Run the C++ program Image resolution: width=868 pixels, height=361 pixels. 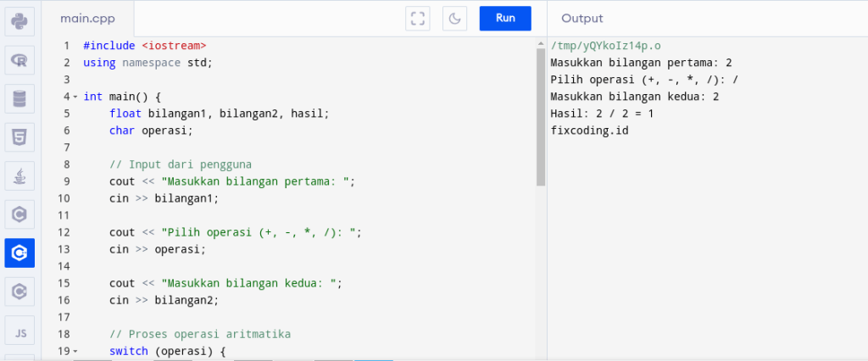click(x=505, y=19)
